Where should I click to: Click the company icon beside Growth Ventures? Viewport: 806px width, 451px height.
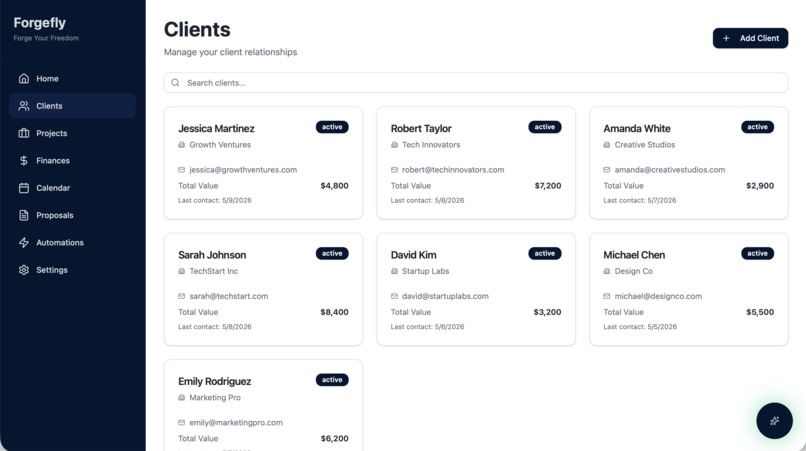click(181, 145)
